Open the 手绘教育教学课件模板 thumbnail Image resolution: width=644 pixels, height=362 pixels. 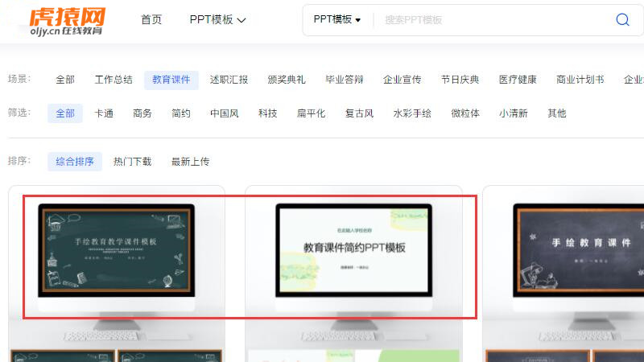tap(117, 250)
